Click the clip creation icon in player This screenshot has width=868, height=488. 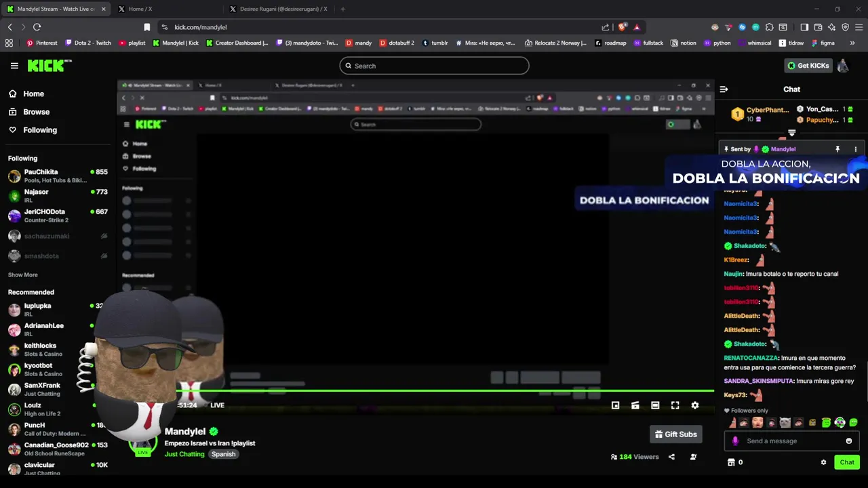click(x=635, y=405)
